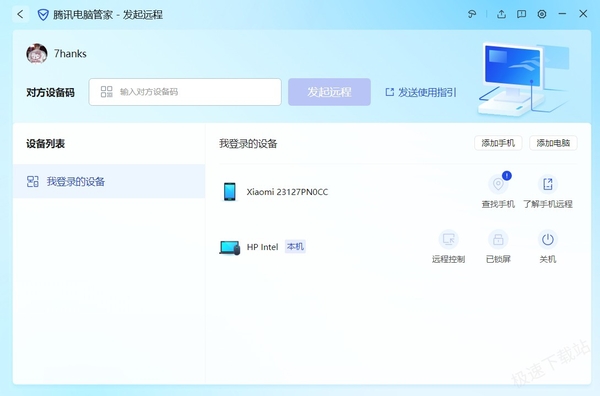Screen dimensions: 600x396
Task: Click the 已锁屏 lock icon
Action: click(498, 240)
